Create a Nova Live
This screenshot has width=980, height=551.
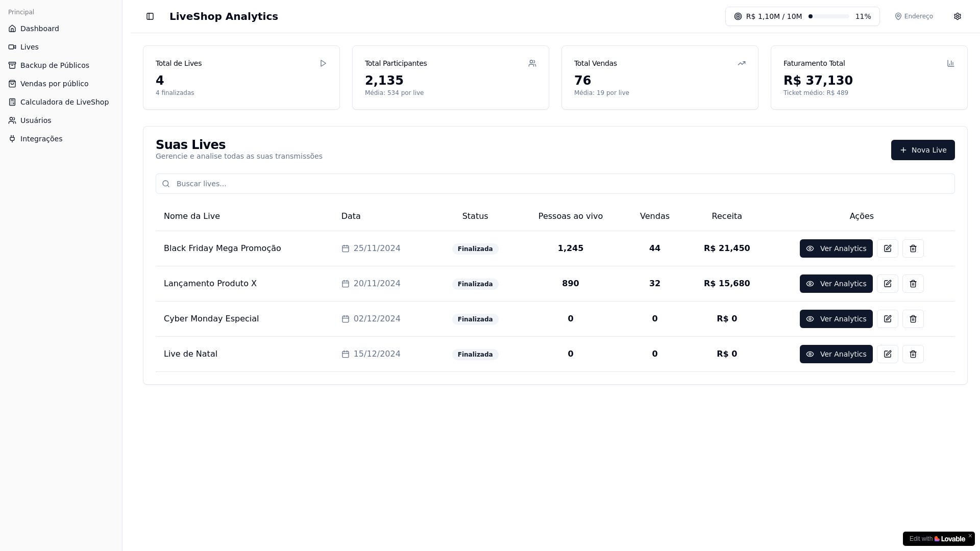pos(923,150)
